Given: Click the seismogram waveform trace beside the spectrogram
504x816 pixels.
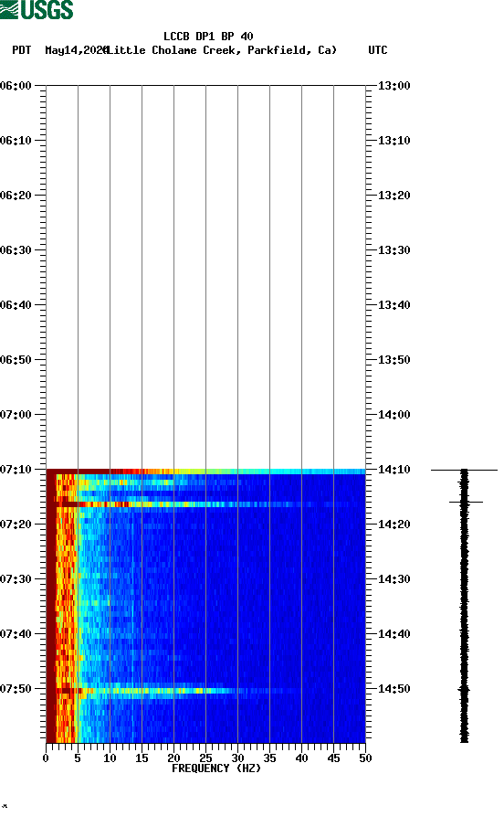Looking at the screenshot, I should pos(464,605).
